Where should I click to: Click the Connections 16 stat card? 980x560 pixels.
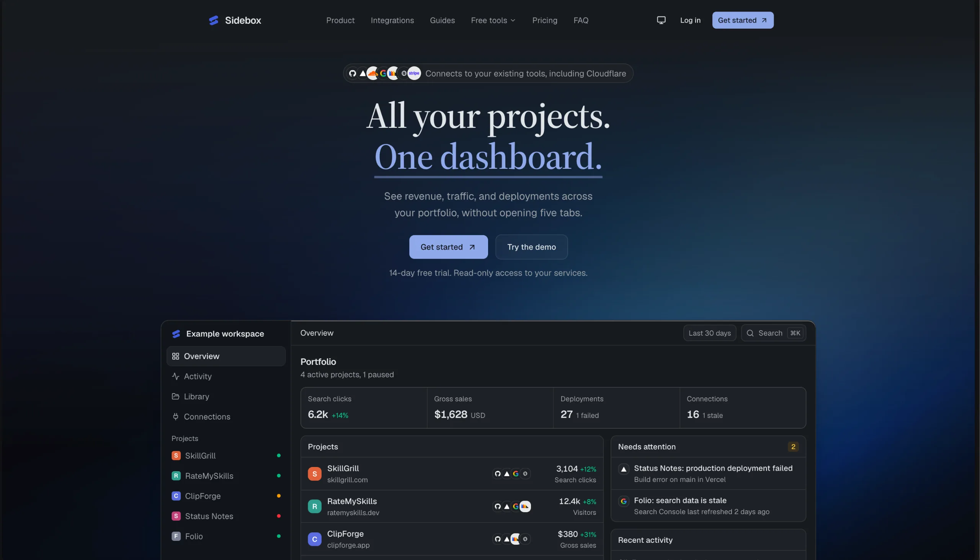(743, 408)
